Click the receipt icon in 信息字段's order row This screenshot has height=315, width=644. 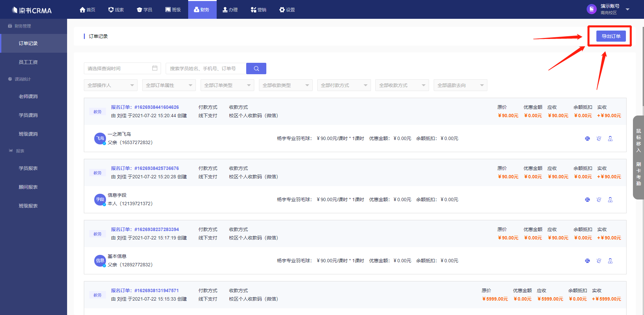coord(599,199)
